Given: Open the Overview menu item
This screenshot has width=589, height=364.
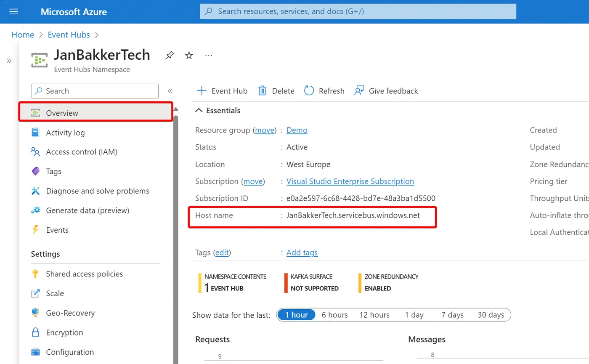Looking at the screenshot, I should click(96, 113).
